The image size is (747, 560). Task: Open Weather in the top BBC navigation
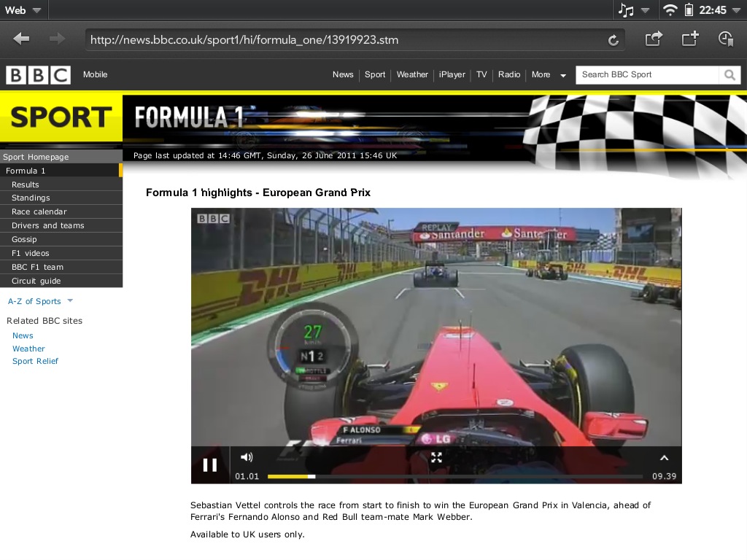pos(412,75)
